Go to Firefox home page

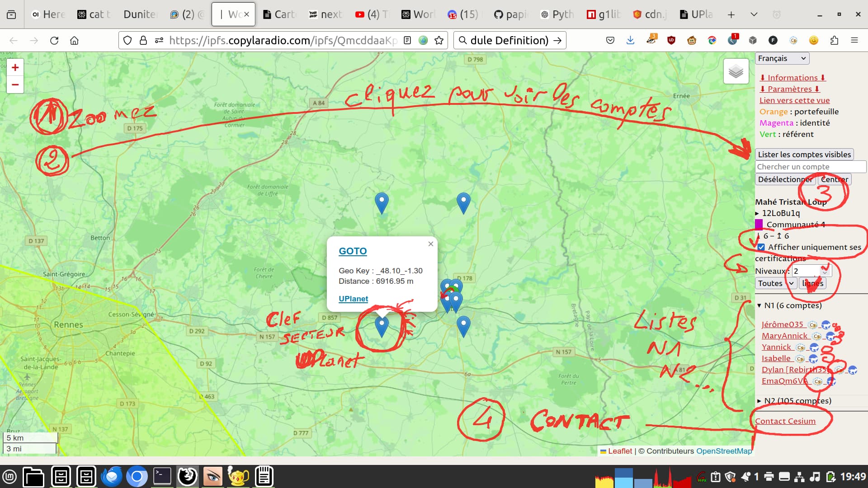click(75, 41)
